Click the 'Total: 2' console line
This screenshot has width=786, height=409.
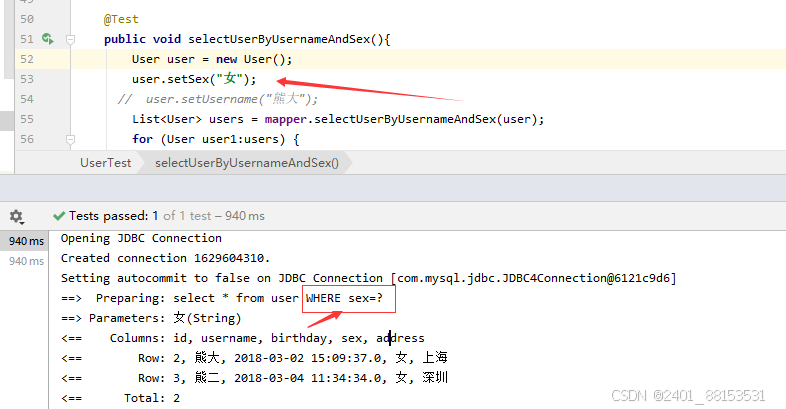(x=120, y=398)
